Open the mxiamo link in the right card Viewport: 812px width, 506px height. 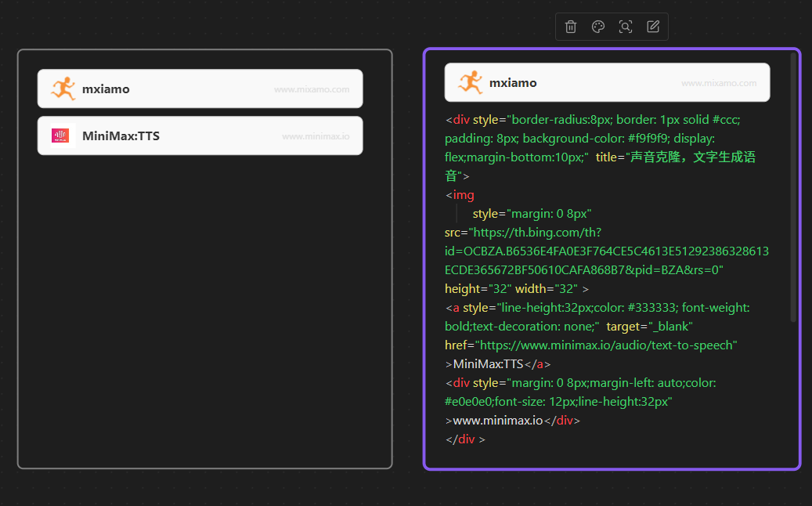coord(513,83)
